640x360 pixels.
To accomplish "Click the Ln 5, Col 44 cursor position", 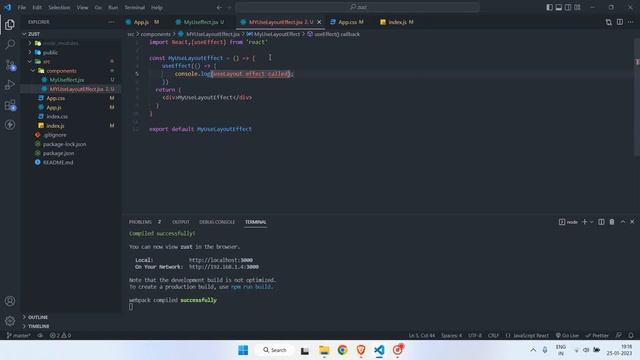I will pyautogui.click(x=422, y=335).
